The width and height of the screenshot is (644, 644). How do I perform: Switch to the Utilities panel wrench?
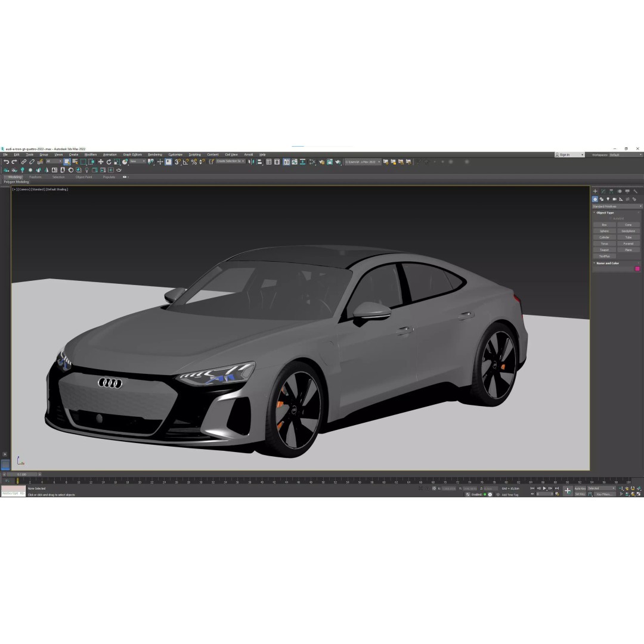[x=636, y=191]
